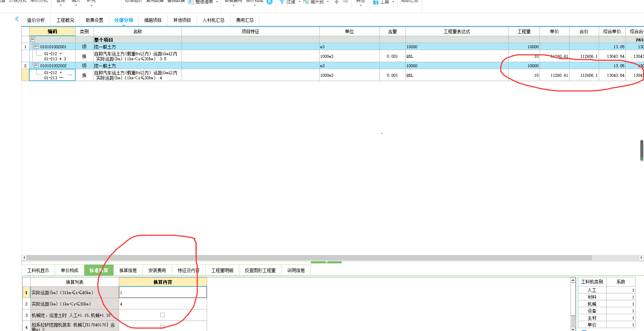
Task: Open the 工程量明细 tab
Action: 222,270
